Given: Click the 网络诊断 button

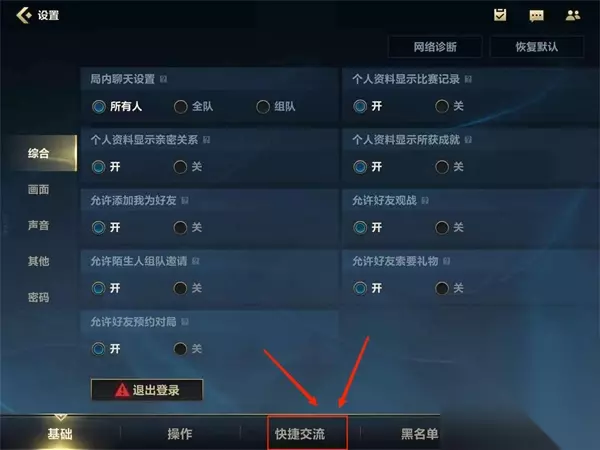Looking at the screenshot, I should [x=435, y=47].
